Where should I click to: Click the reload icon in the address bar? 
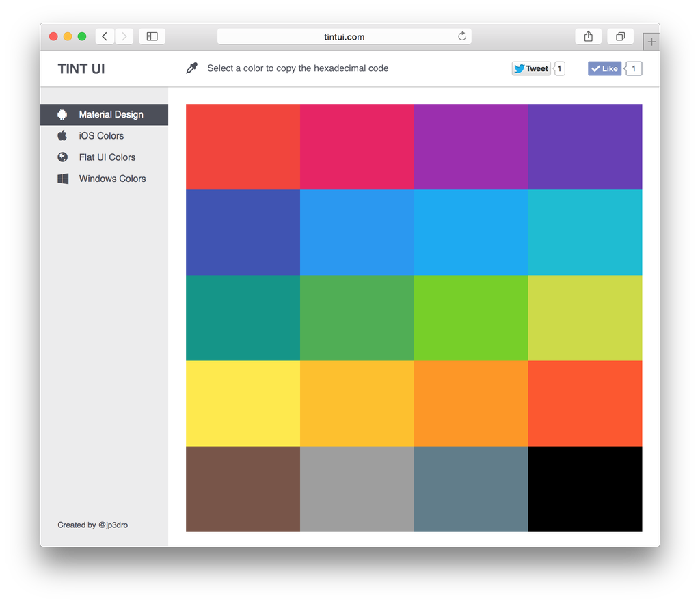tap(462, 36)
